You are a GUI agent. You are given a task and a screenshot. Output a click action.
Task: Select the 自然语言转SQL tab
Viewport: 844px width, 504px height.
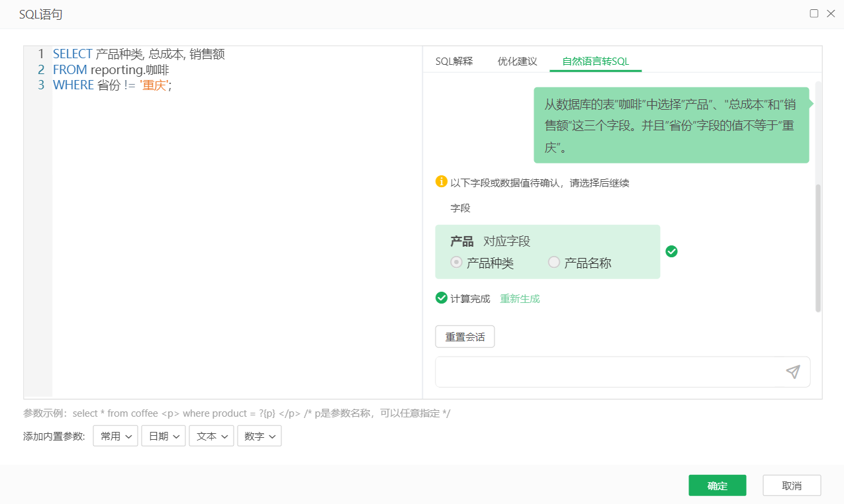(595, 62)
